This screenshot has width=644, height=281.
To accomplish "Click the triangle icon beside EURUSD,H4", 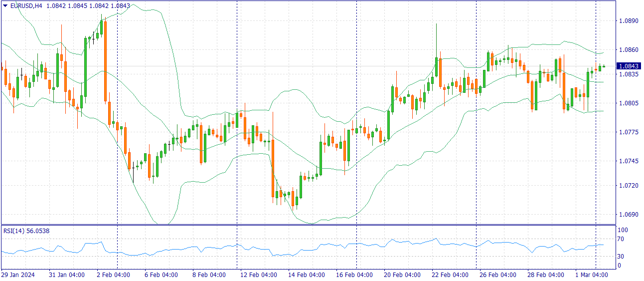I will click(5, 5).
